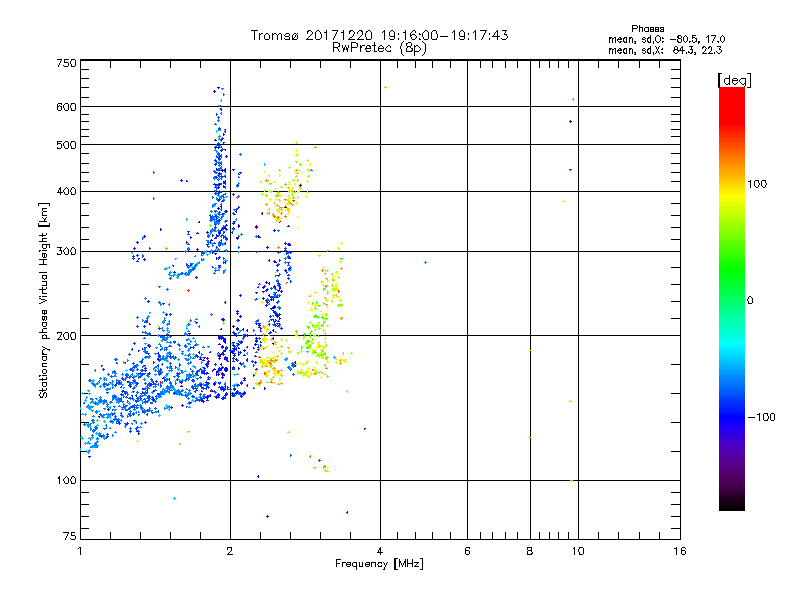
Task: Click the 'Phases' header in top right
Action: click(x=647, y=29)
